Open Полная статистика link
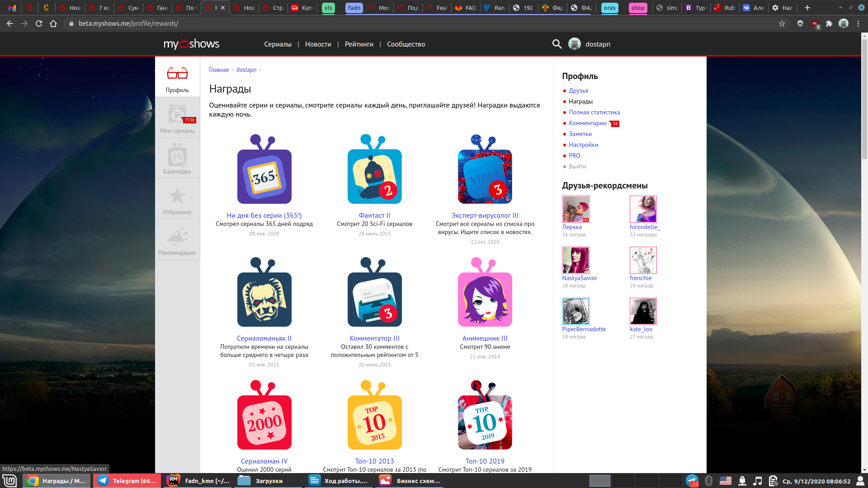The image size is (868, 488). (594, 112)
